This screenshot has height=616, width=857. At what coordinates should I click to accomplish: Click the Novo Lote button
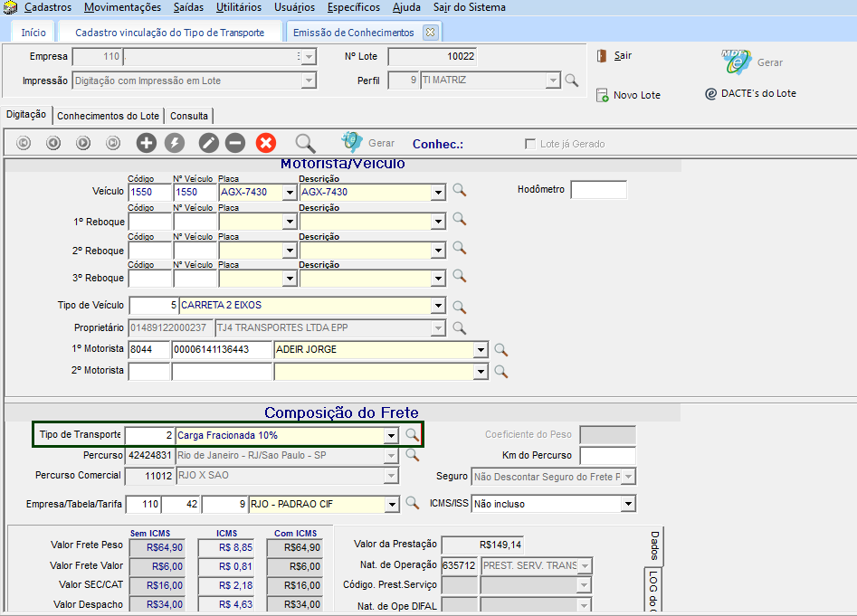click(629, 95)
